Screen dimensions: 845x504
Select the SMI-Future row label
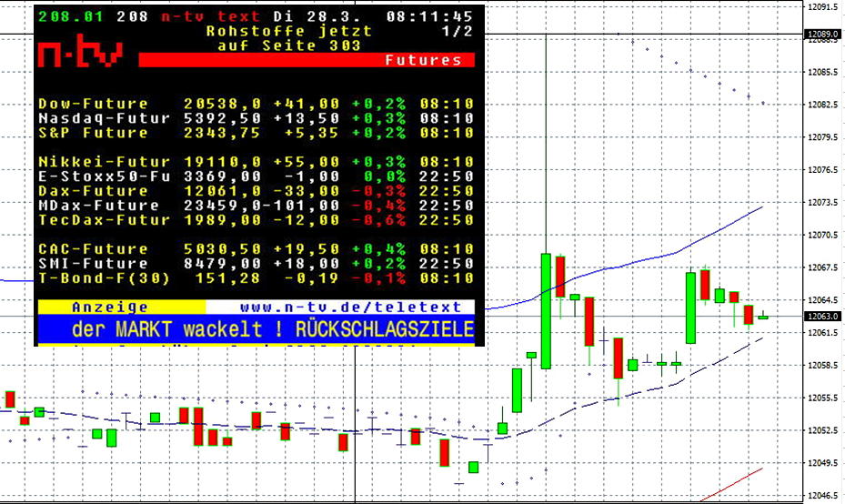click(x=93, y=264)
